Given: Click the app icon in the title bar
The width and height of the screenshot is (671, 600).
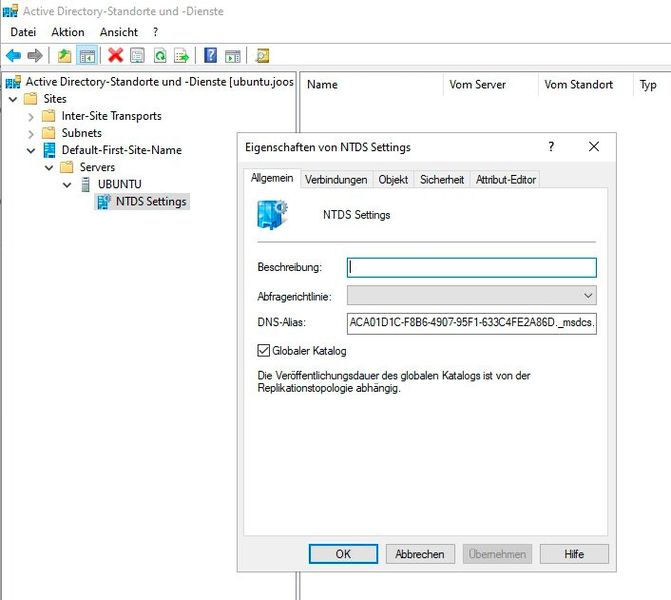Looking at the screenshot, I should [11, 10].
